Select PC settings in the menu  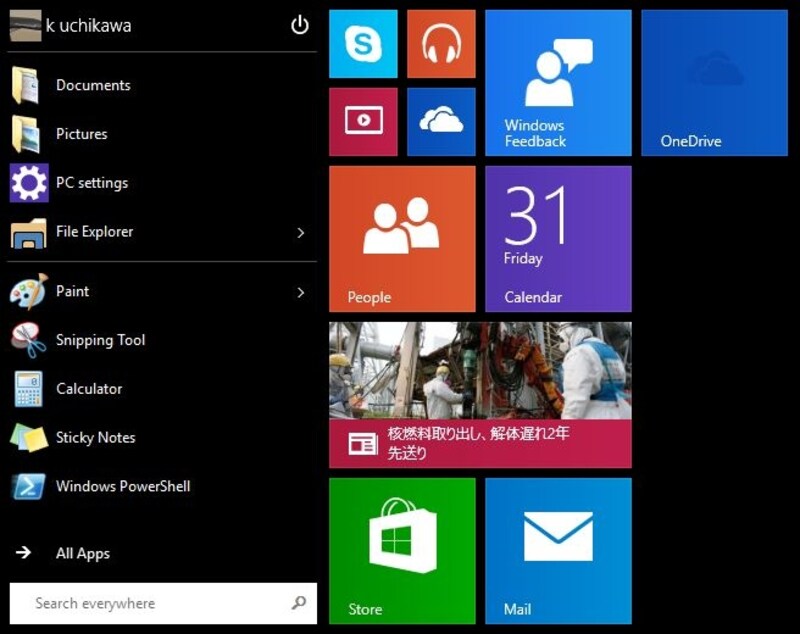click(91, 183)
